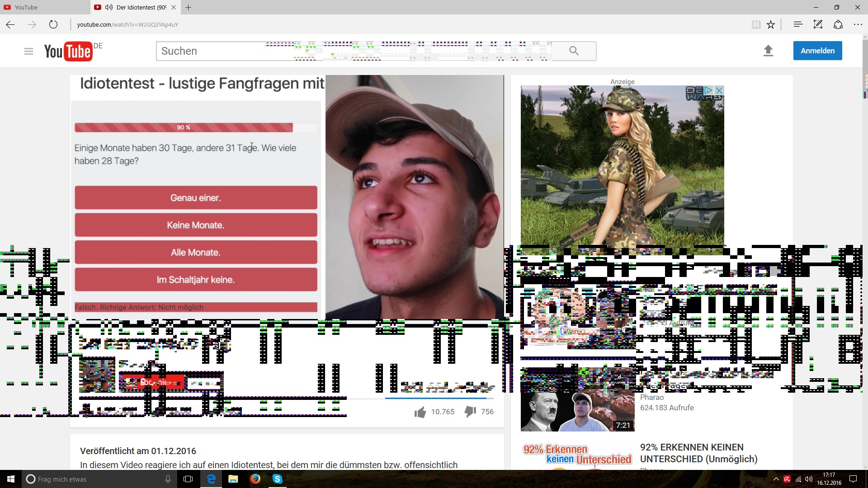Open Edge Hub panel
The width and height of the screenshot is (868, 488).
coord(798,24)
